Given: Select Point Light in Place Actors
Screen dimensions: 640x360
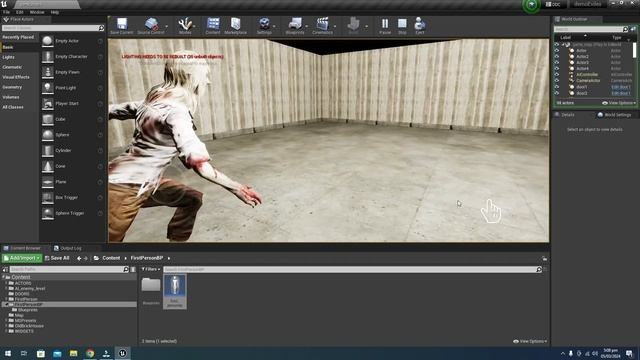Looking at the screenshot, I should click(72, 88).
